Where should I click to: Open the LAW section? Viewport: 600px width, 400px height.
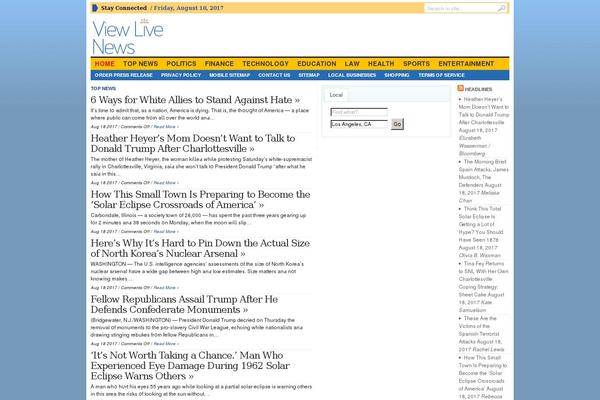tap(352, 64)
